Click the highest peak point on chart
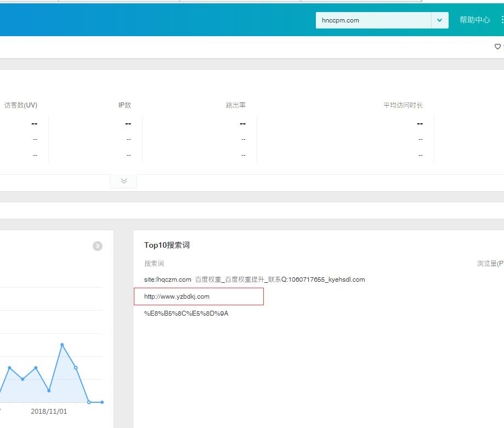The image size is (504, 428). (x=62, y=345)
